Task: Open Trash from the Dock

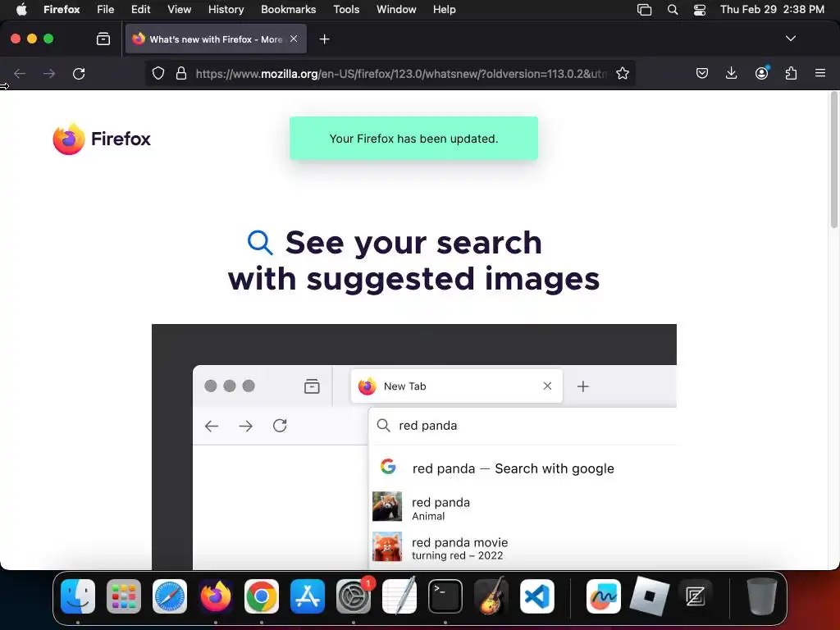Action: (761, 596)
